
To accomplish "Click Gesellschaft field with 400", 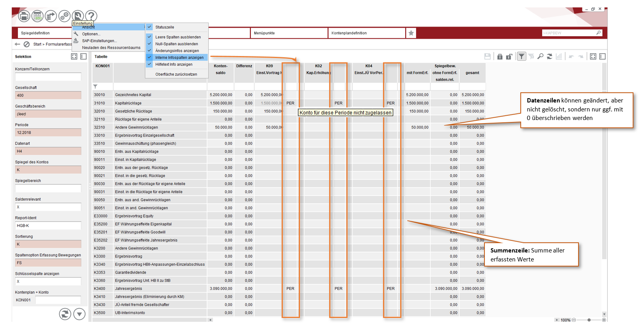I will point(48,95).
